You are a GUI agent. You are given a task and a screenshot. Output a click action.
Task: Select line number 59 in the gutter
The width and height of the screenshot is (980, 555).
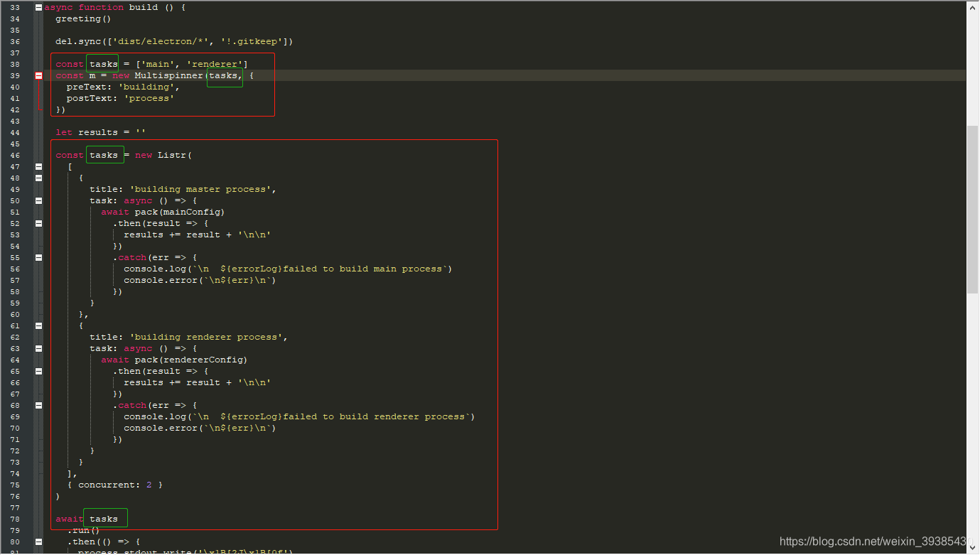tap(15, 303)
